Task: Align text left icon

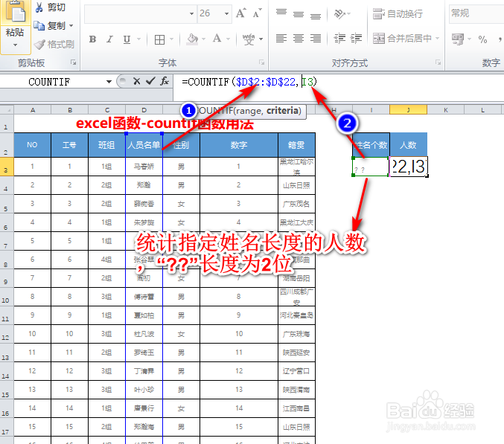Action: tap(281, 39)
